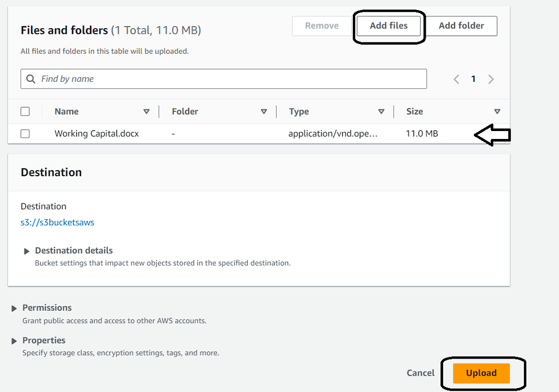This screenshot has width=559, height=392.
Task: Check the Working Capital.docx row checkbox
Action: [x=25, y=134]
